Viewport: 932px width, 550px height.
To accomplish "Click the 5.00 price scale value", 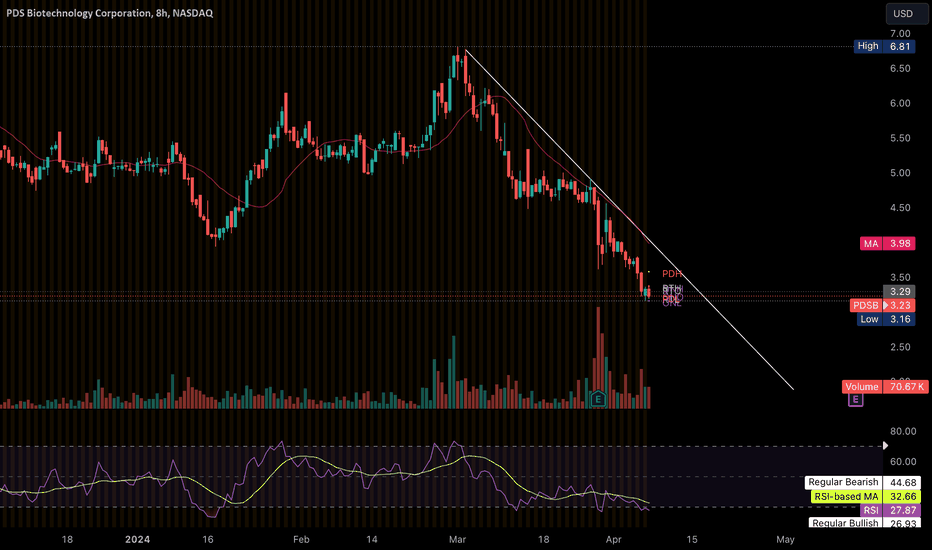I will coord(900,173).
